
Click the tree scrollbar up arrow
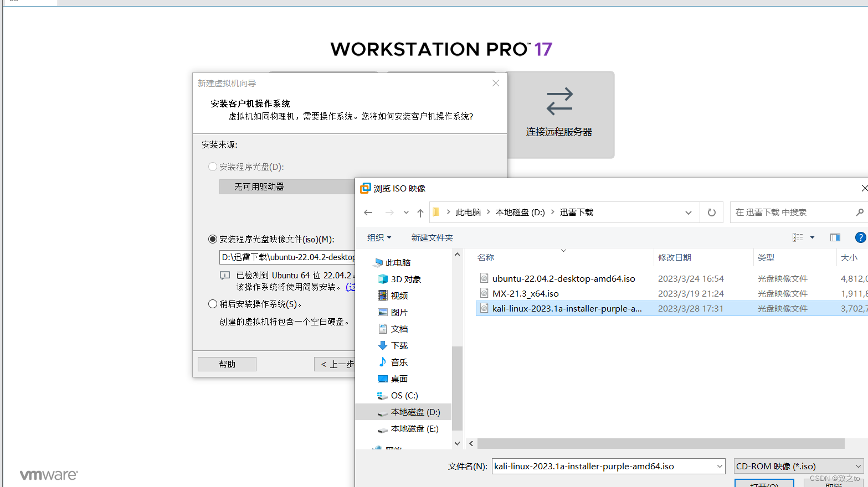pyautogui.click(x=457, y=255)
